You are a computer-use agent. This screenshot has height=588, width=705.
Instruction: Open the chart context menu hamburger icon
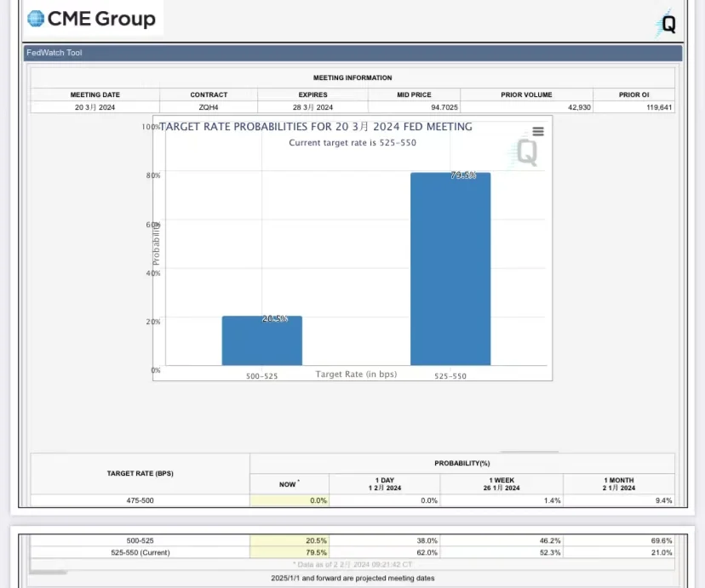537,132
